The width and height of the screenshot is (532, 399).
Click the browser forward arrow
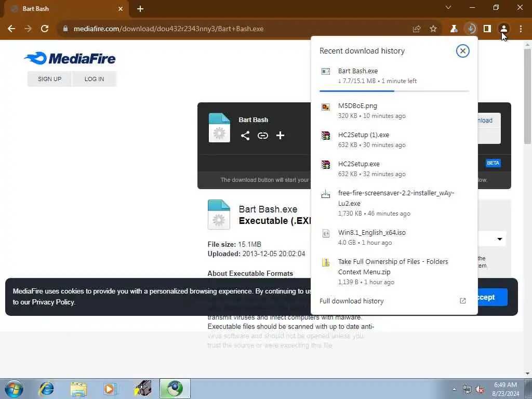pos(28,29)
